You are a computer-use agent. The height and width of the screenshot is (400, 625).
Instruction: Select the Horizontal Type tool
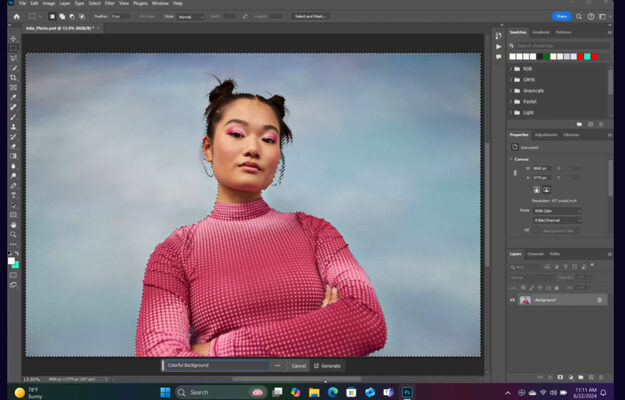pos(13,195)
